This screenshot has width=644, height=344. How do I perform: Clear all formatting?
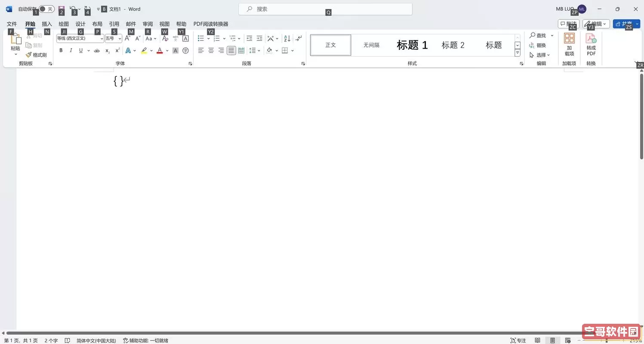coord(165,38)
